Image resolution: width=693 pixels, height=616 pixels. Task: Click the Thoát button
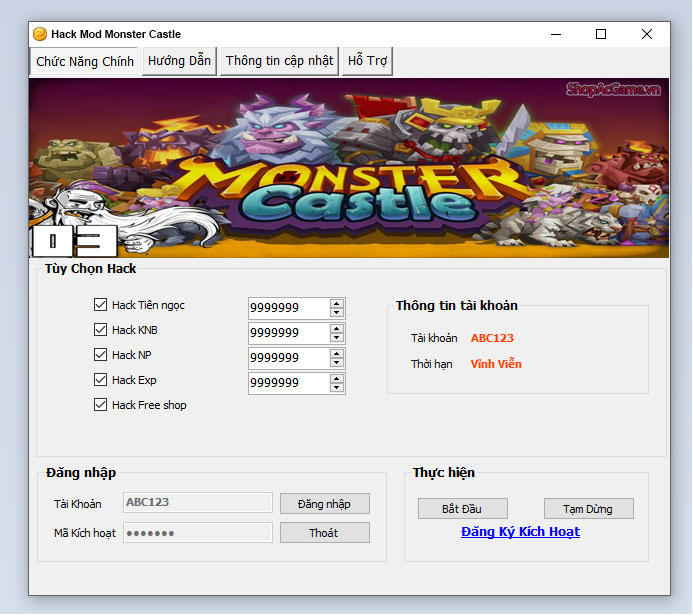pos(324,533)
